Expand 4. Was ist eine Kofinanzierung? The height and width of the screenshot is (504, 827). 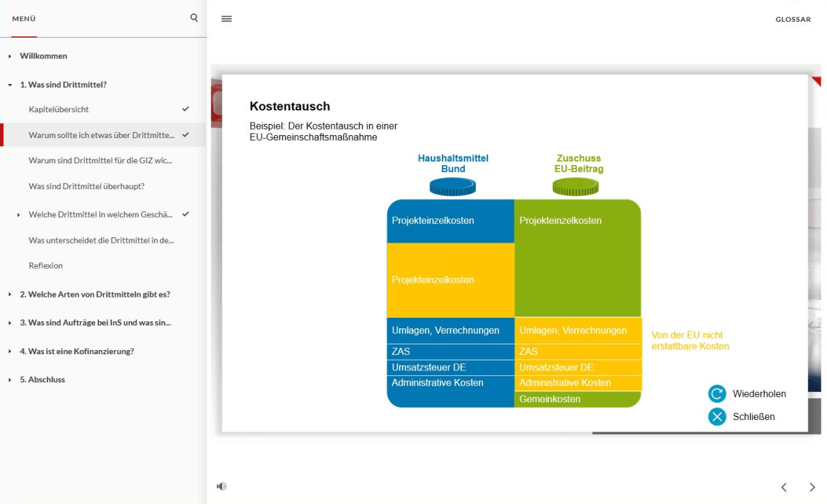[x=10, y=351]
